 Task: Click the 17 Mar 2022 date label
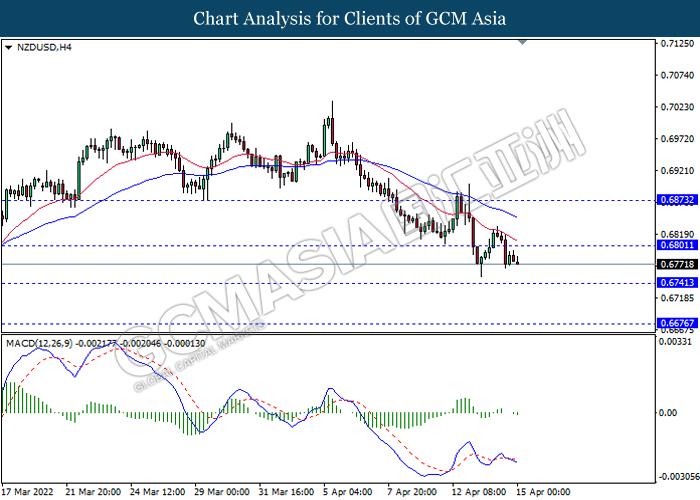tap(28, 492)
